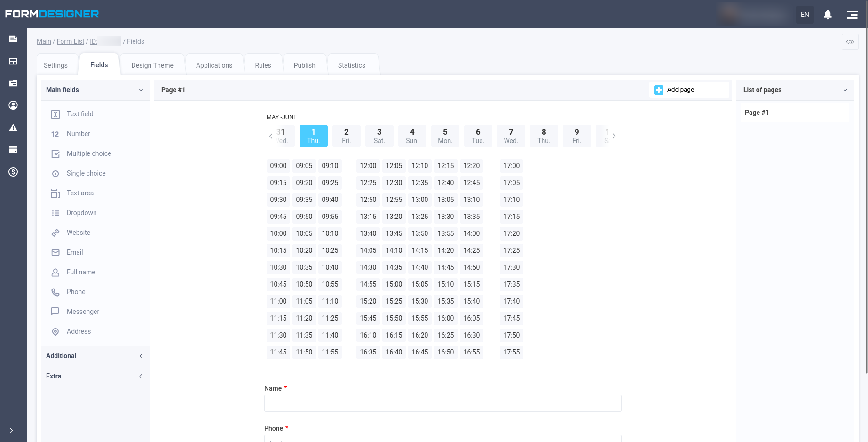Select date 5 Mon. in calendar
The width and height of the screenshot is (868, 442).
click(445, 136)
